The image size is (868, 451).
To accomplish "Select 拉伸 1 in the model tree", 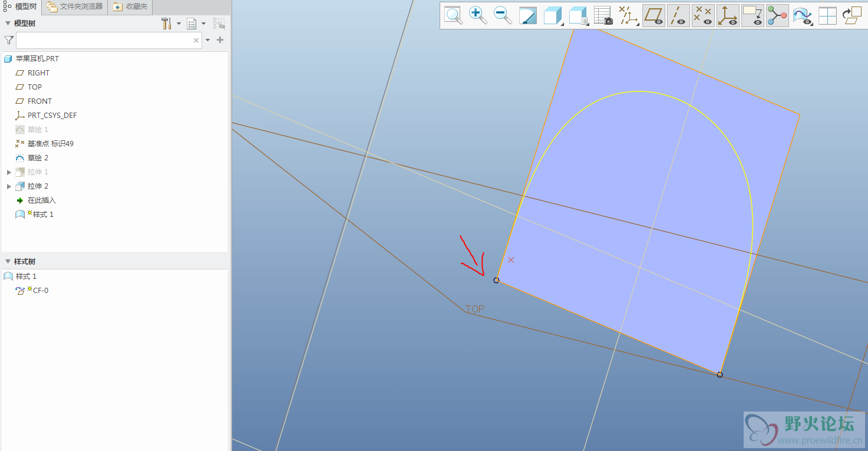I will [38, 172].
